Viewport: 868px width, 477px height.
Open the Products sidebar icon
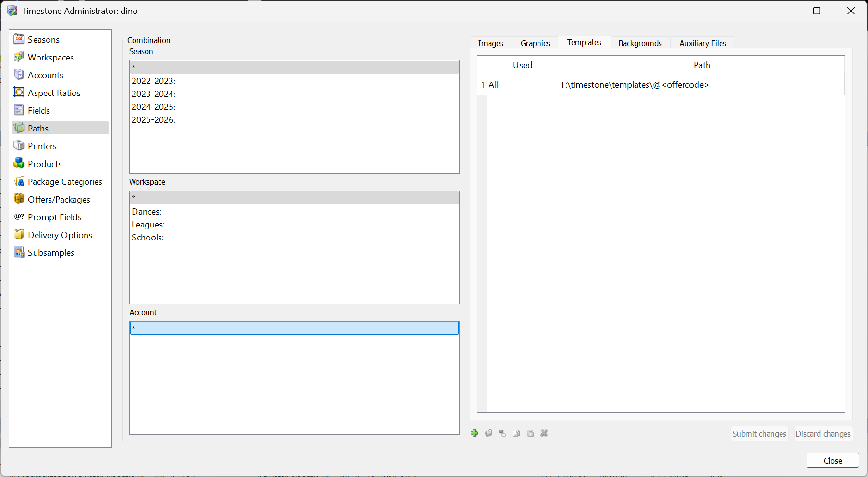(x=19, y=164)
